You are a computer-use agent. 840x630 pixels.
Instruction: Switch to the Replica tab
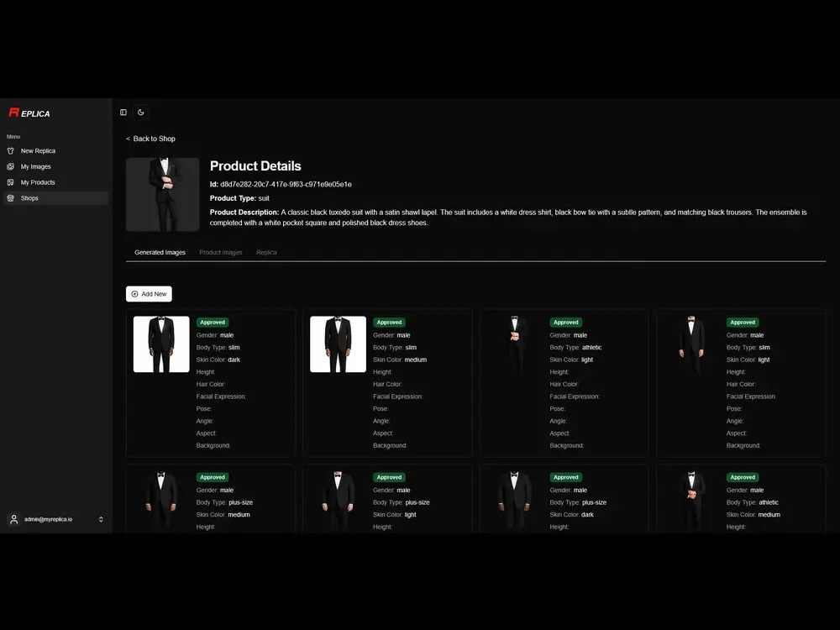point(266,252)
